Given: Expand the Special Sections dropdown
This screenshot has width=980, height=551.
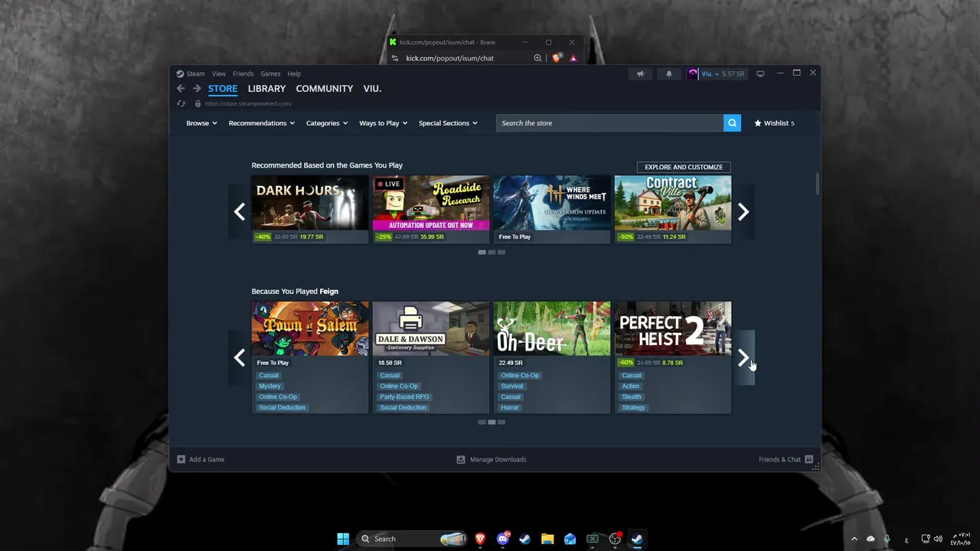Looking at the screenshot, I should pos(448,122).
